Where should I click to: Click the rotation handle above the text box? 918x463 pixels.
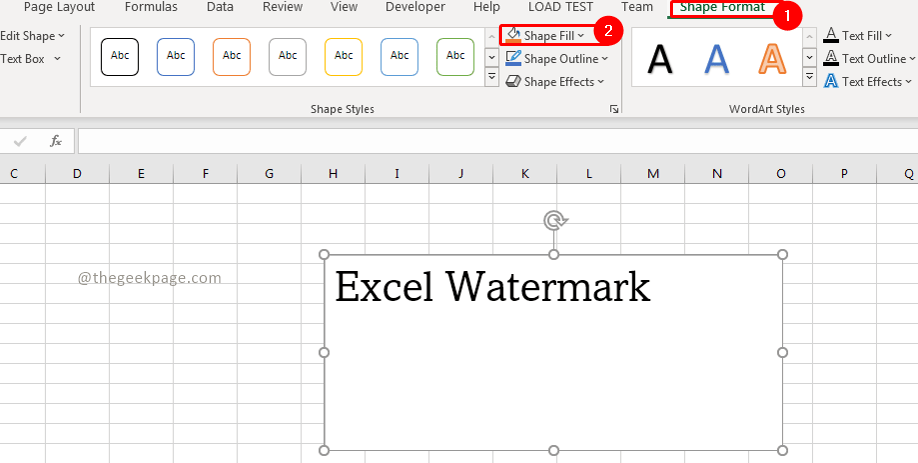[553, 220]
